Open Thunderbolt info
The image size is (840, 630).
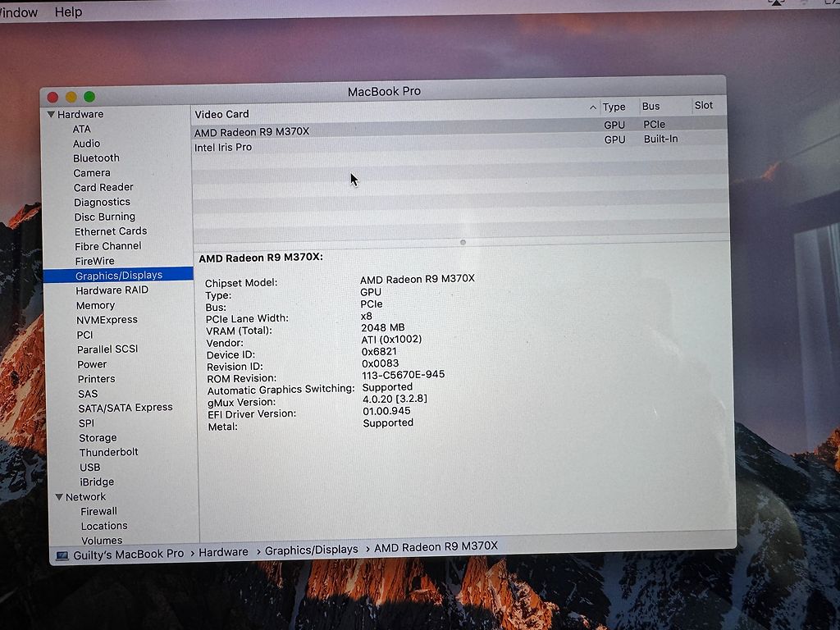(x=109, y=452)
